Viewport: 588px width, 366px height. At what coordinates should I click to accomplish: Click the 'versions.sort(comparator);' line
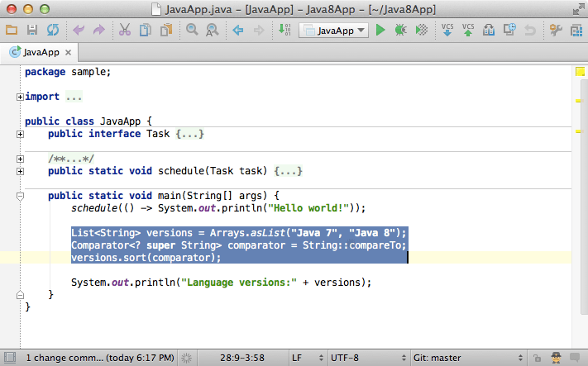tap(146, 258)
